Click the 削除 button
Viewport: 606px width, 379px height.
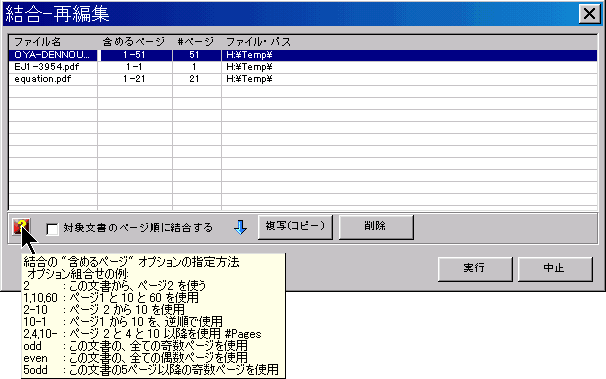[376, 227]
